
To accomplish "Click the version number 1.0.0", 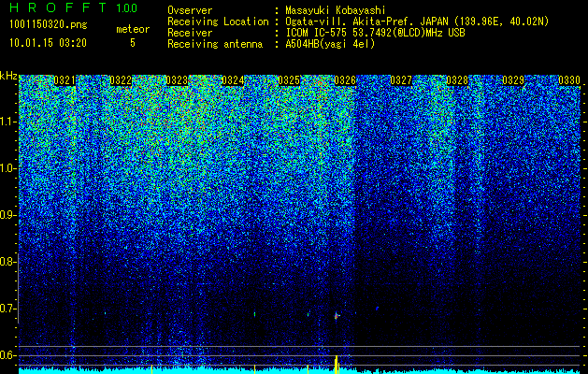I will (x=127, y=7).
